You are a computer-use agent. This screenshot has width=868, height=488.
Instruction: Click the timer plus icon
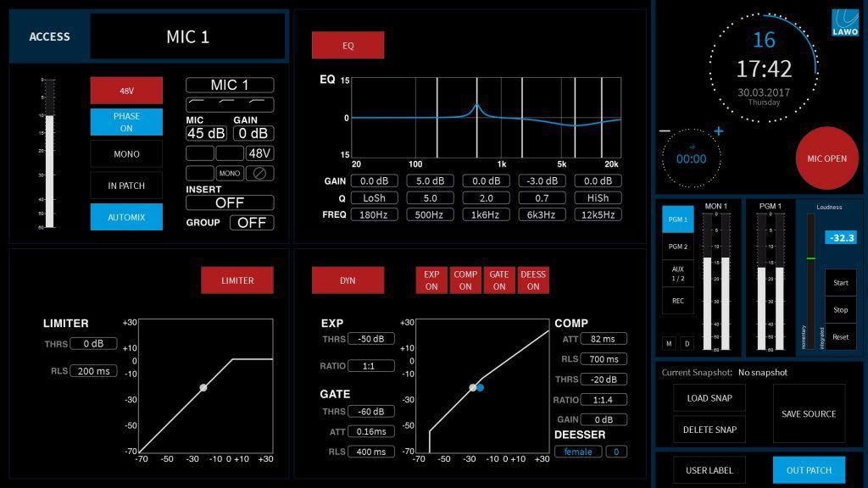click(x=719, y=130)
